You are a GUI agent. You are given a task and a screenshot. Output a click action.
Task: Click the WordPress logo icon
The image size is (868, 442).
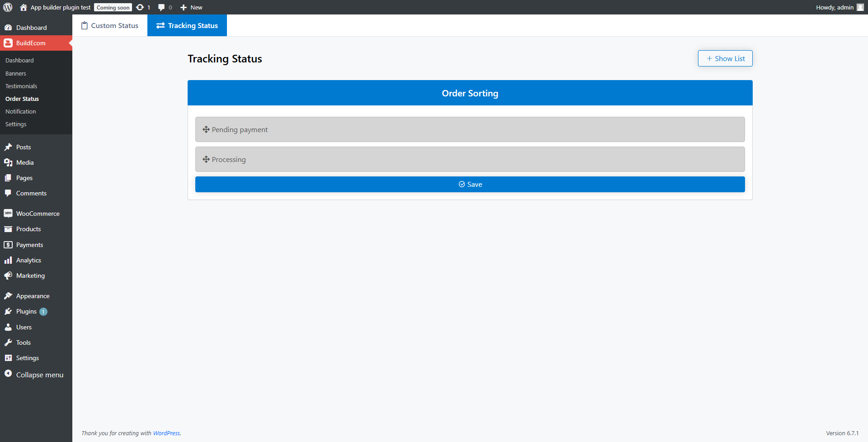coord(8,7)
